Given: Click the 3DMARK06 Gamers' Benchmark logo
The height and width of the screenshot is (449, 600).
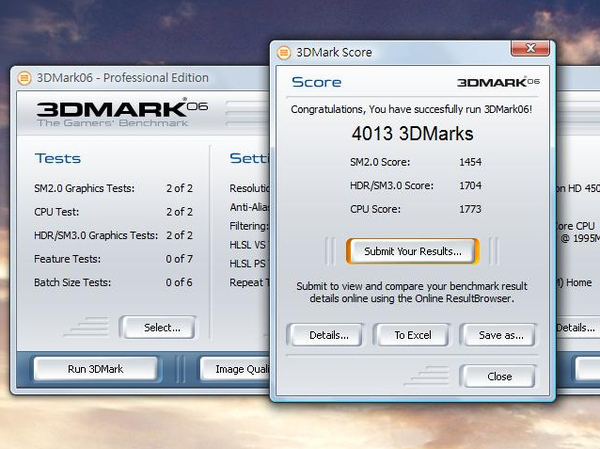Looking at the screenshot, I should (122, 113).
